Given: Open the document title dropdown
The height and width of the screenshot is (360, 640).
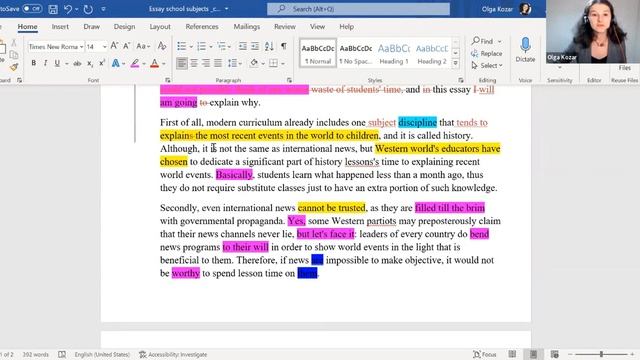Looking at the screenshot, I should (x=227, y=9).
